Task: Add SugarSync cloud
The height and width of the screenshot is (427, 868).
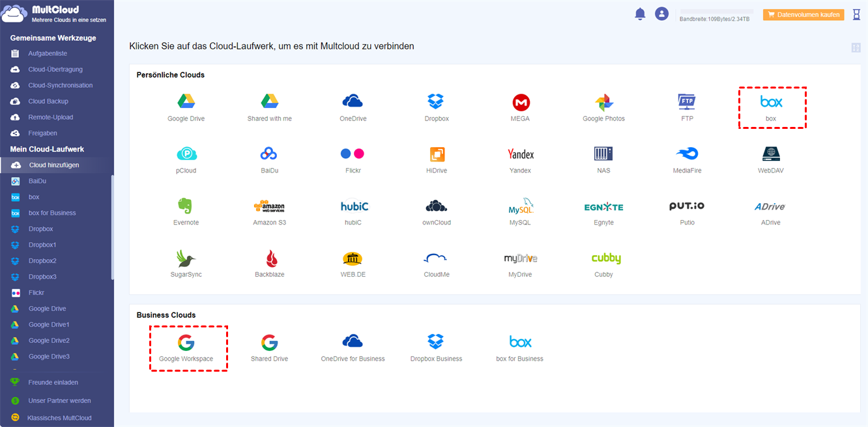Action: [x=186, y=264]
